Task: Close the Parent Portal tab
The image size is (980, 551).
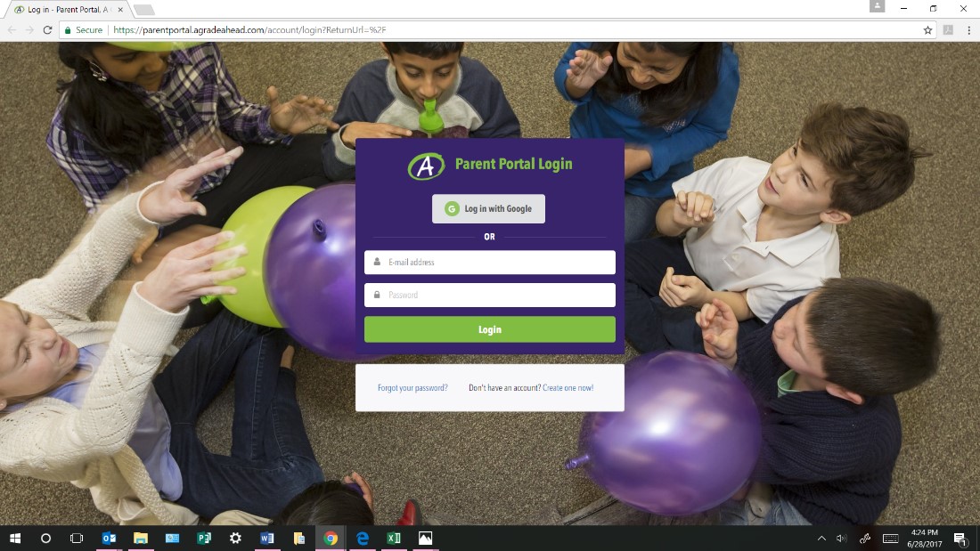Action: point(120,10)
